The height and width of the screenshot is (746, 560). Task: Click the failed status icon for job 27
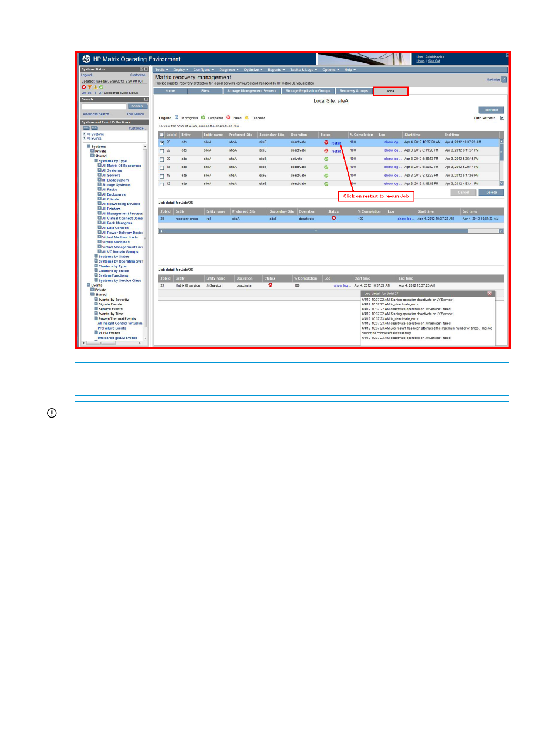pyautogui.click(x=271, y=285)
